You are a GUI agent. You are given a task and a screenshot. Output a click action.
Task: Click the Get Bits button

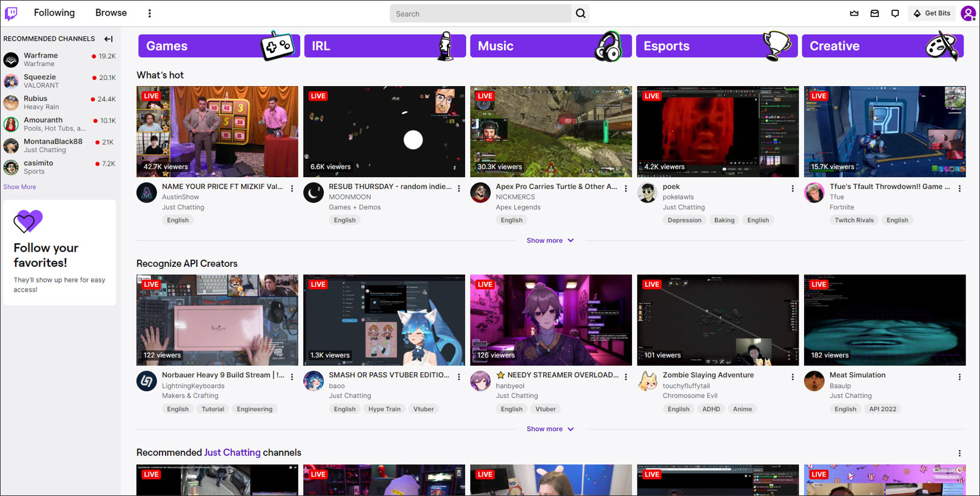coord(932,13)
